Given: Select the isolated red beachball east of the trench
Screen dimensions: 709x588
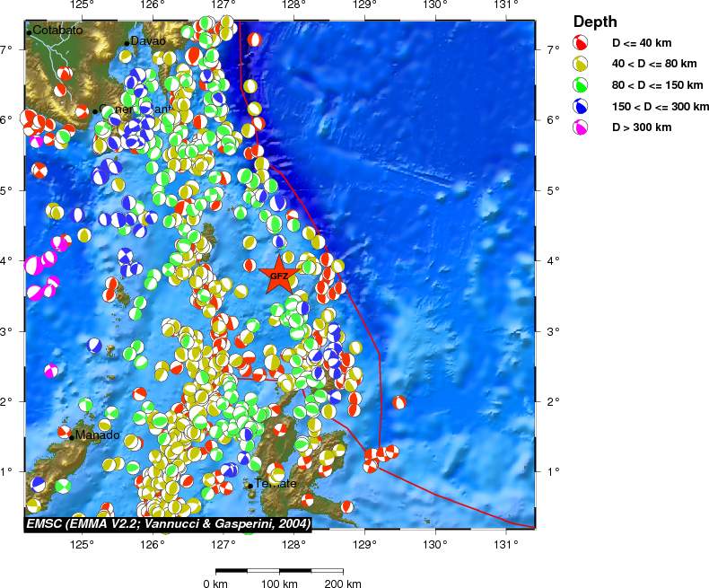Looking at the screenshot, I should pyautogui.click(x=399, y=402).
